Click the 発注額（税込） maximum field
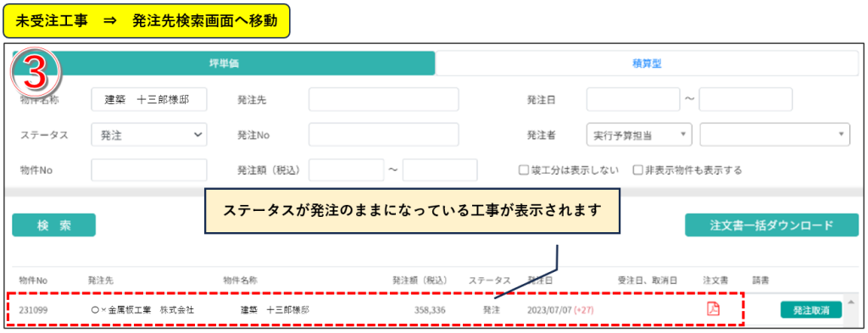The height and width of the screenshot is (333, 868). [440, 169]
